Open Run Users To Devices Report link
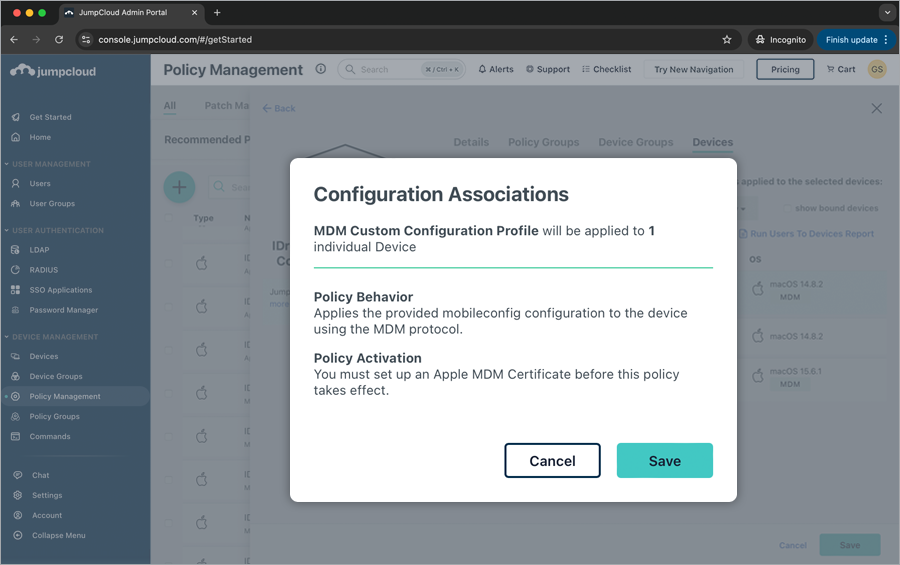Image resolution: width=900 pixels, height=565 pixels. click(x=811, y=234)
